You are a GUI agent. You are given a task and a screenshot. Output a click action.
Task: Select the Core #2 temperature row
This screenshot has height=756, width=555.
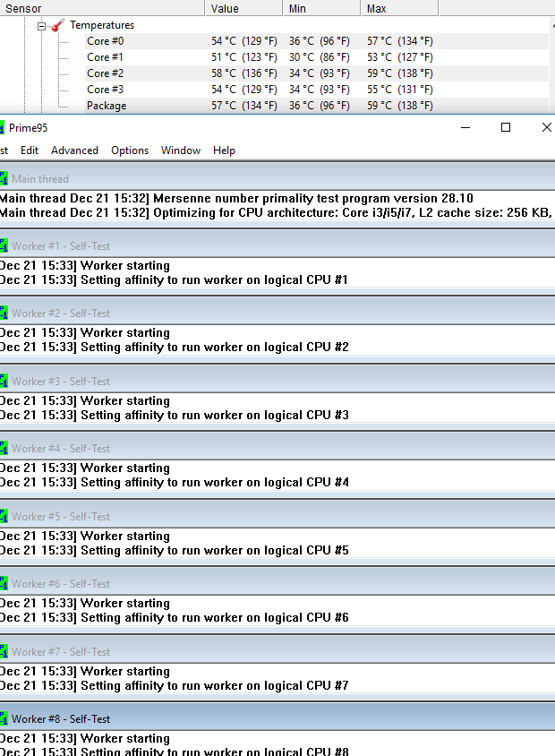coord(317,73)
